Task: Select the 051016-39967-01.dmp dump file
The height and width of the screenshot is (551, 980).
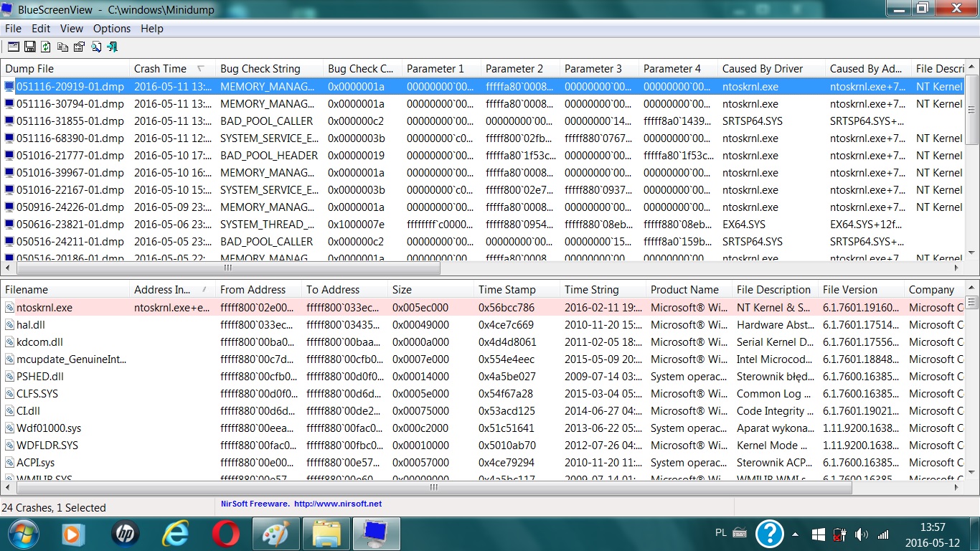Action: (x=70, y=173)
